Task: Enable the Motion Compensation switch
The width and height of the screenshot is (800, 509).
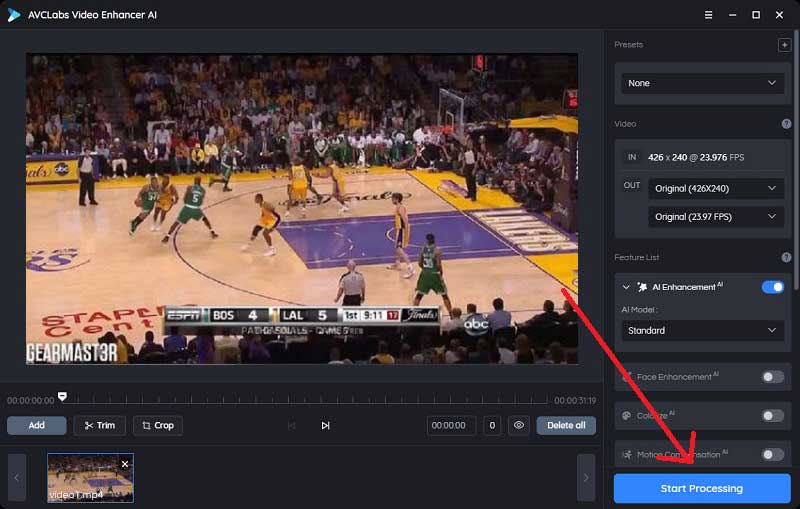Action: pyautogui.click(x=772, y=454)
